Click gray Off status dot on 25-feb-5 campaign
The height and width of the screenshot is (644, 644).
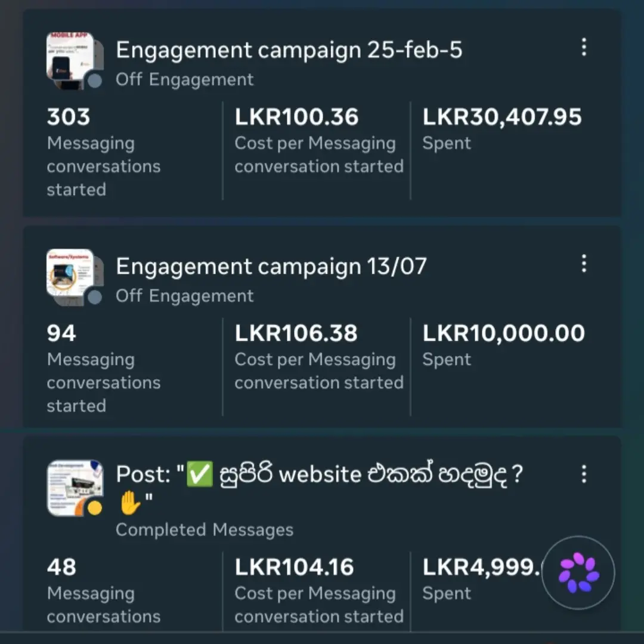95,80
